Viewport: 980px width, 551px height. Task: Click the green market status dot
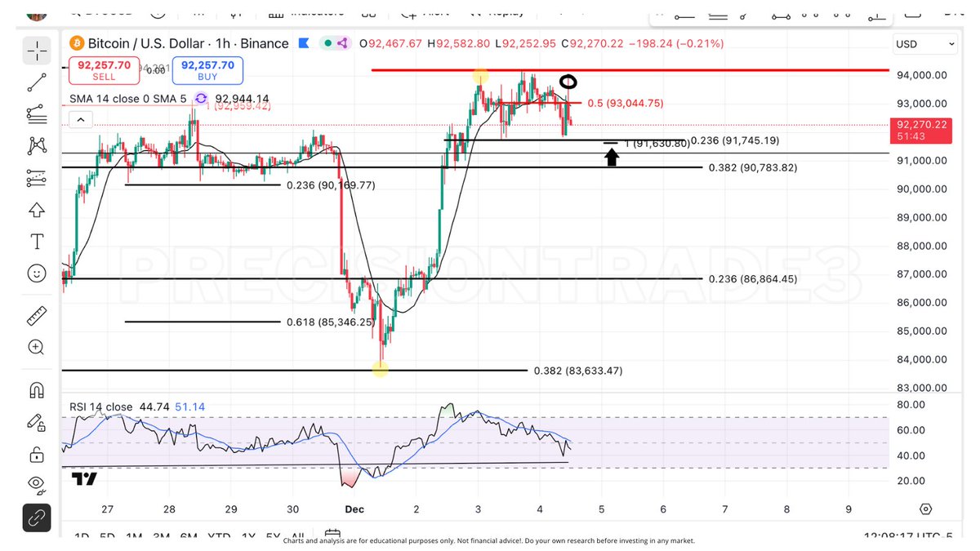tap(327, 43)
